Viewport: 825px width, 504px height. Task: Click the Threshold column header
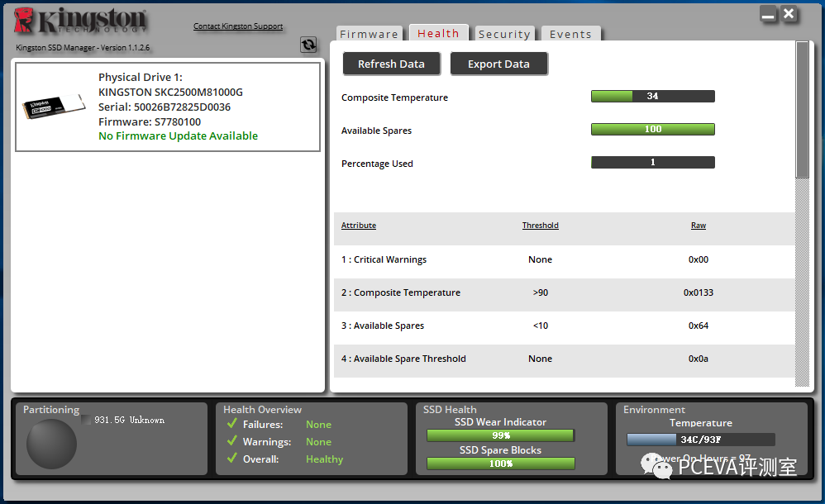pyautogui.click(x=541, y=226)
